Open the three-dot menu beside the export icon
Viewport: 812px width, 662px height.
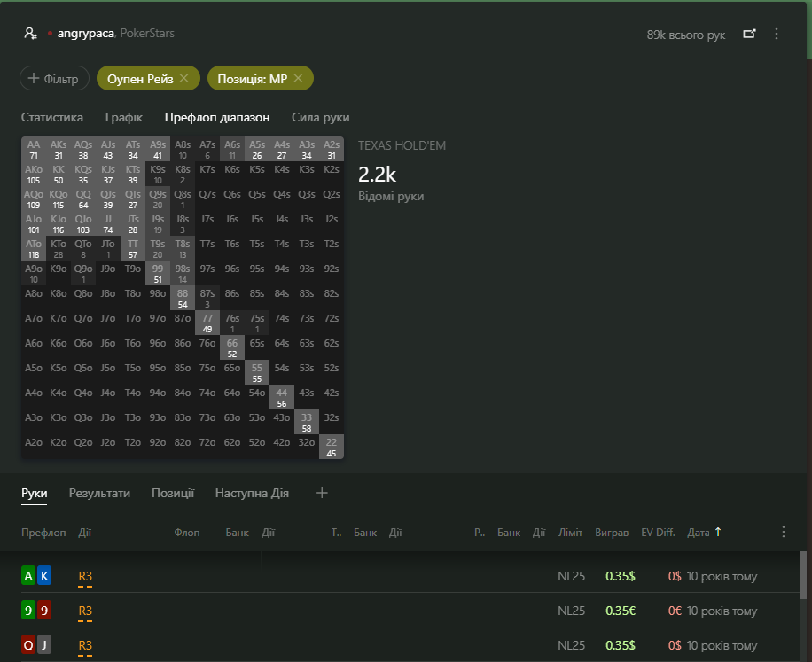click(777, 35)
